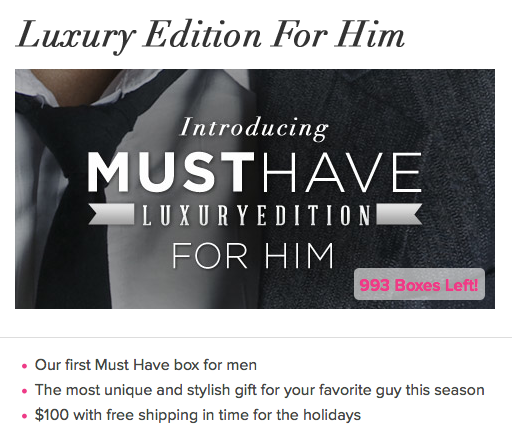512x444 pixels.
Task: Click pink bullet dot beside first list item
Action: pyautogui.click(x=24, y=366)
